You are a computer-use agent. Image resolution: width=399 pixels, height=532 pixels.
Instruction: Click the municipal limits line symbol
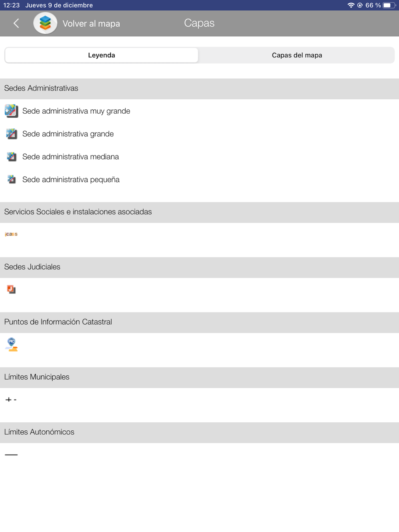(x=11, y=400)
